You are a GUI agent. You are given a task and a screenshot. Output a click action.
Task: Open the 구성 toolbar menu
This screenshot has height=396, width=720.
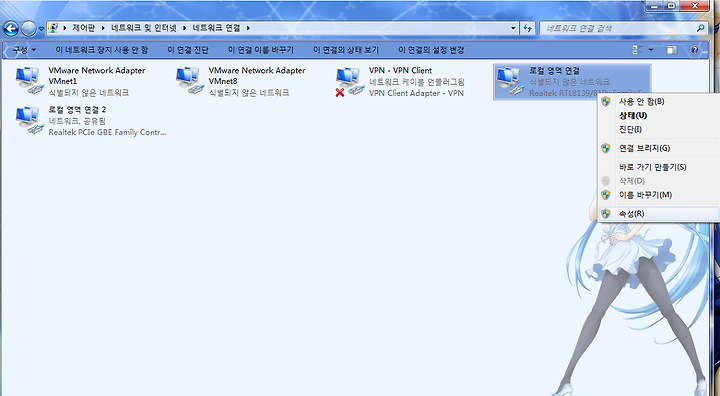tap(24, 50)
